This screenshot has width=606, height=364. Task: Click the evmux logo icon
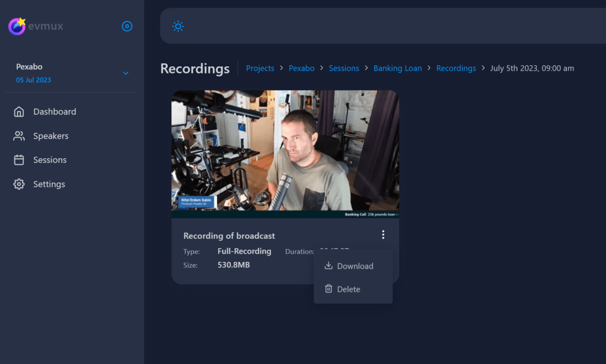(x=17, y=26)
